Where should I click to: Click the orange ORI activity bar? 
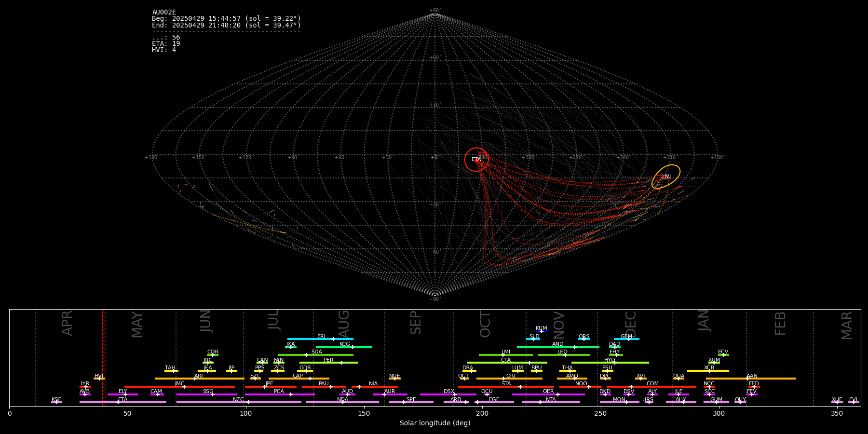[509, 379]
